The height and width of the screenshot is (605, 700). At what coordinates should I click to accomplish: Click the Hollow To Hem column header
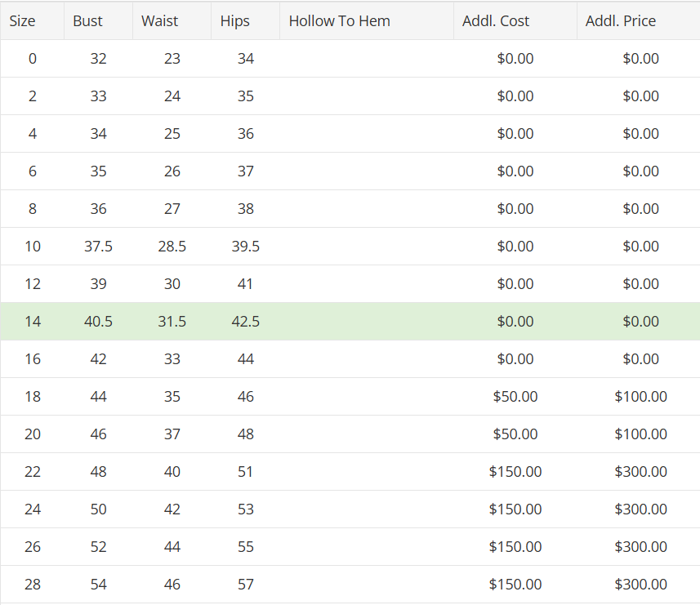[367, 21]
